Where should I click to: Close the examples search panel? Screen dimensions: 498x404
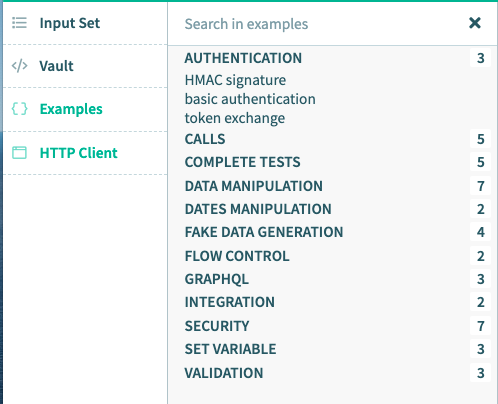click(x=475, y=23)
